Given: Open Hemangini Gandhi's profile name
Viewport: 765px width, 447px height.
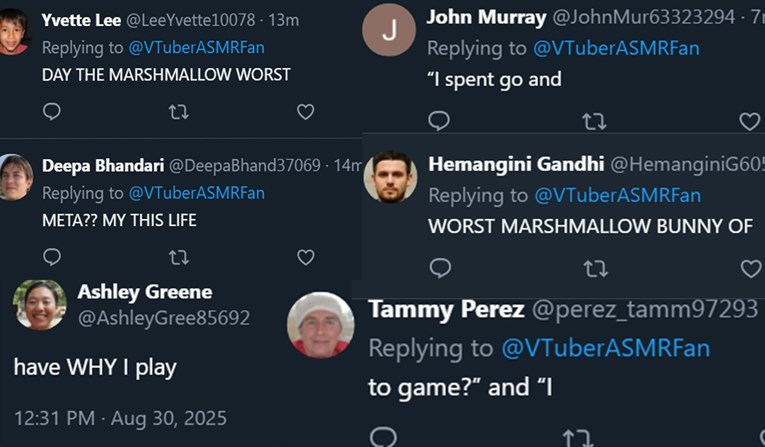Looking at the screenshot, I should pos(515,164).
